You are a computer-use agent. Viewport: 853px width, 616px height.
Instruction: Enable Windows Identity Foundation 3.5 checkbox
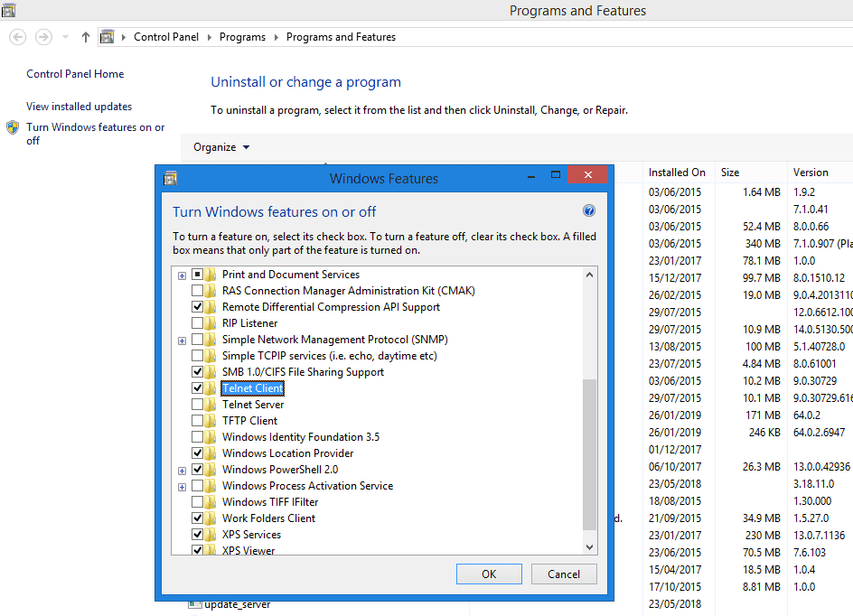point(198,437)
